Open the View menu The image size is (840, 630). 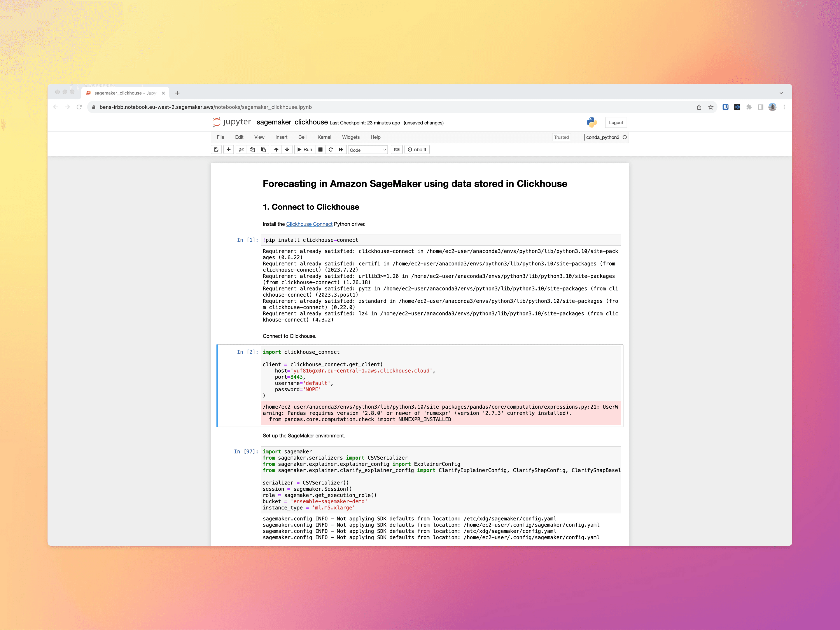259,137
